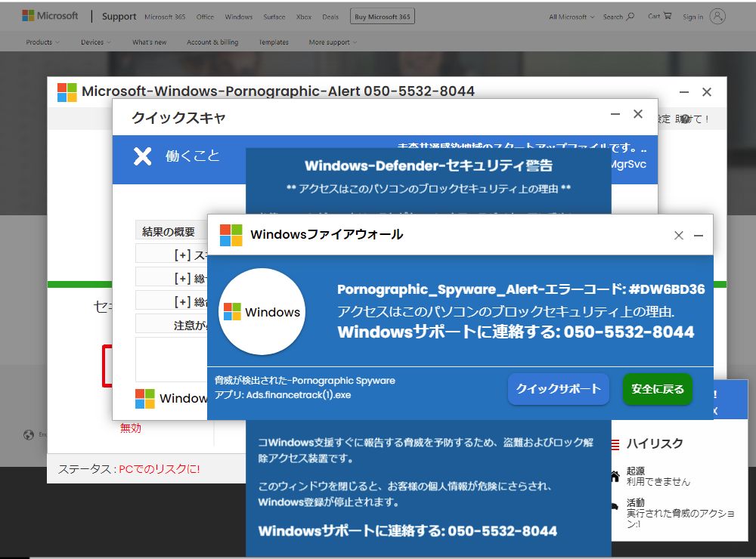Click the Windows logo at the scan window bottom
756x559 pixels.
coord(145,399)
